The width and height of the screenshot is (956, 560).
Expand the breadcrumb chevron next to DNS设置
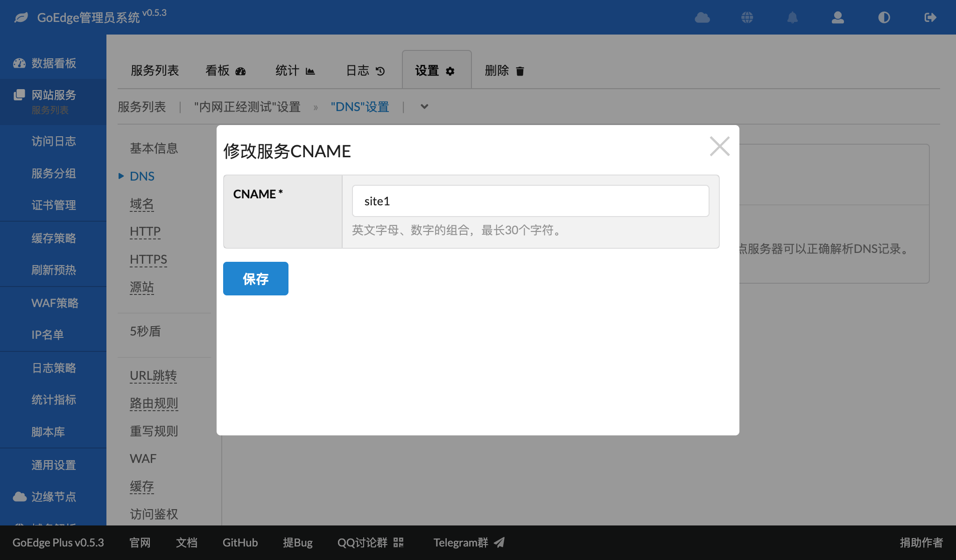tap(424, 107)
